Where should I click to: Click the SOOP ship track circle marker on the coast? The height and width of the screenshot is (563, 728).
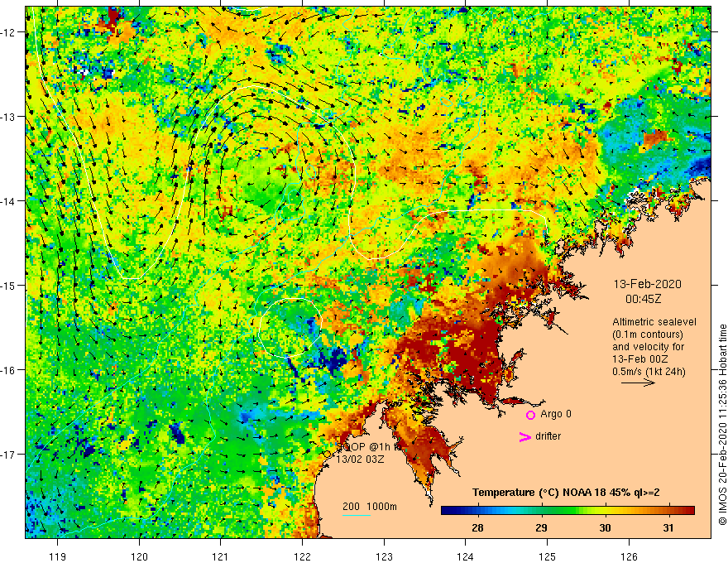(328, 454)
